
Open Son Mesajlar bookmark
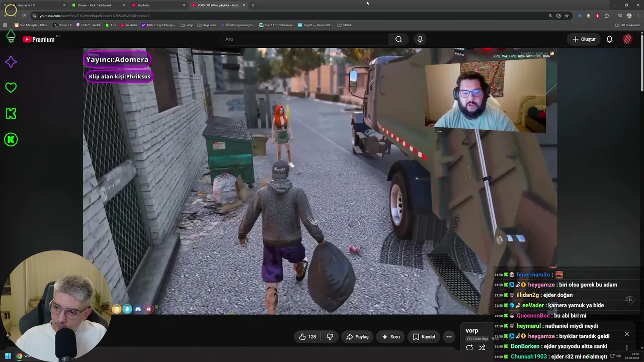tap(32, 25)
